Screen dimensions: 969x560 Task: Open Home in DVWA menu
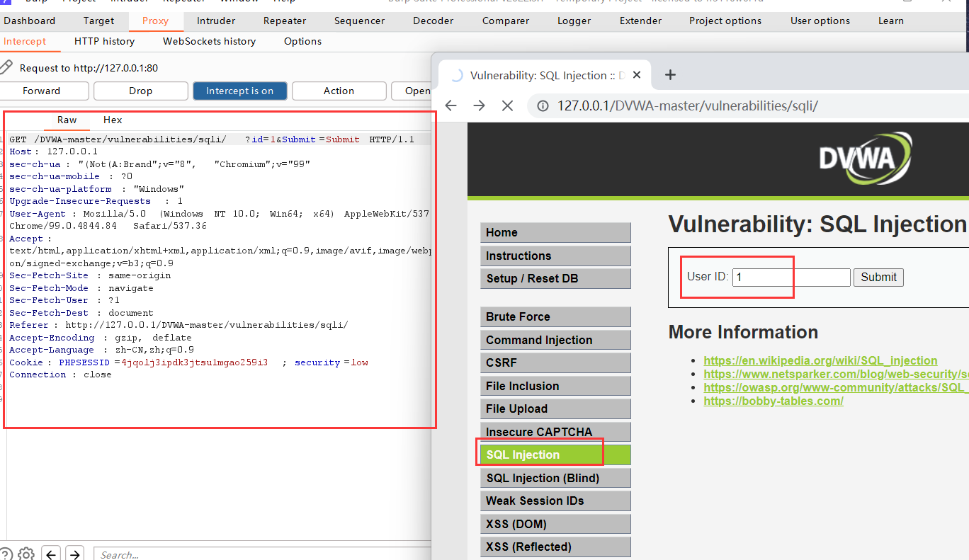coord(555,232)
